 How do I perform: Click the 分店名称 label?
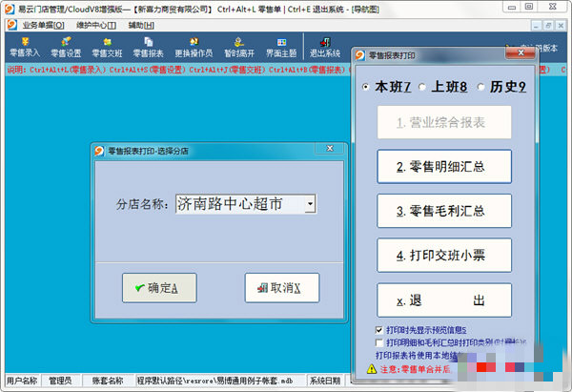point(142,204)
